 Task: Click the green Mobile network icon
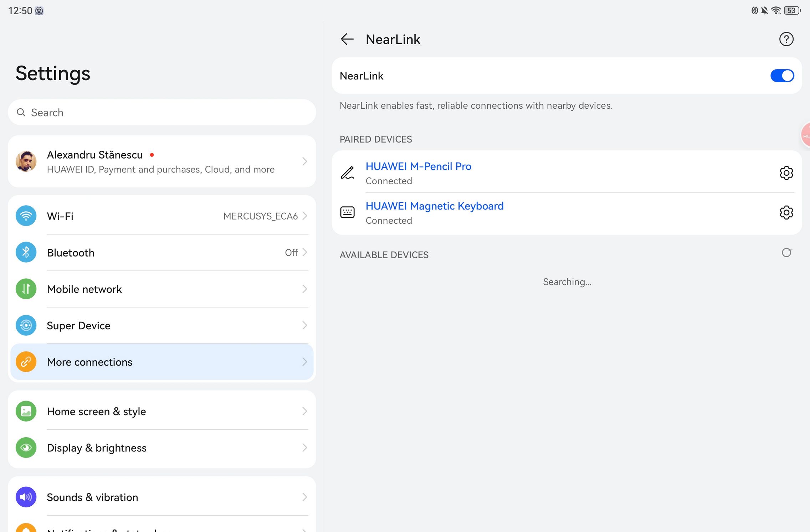point(26,289)
